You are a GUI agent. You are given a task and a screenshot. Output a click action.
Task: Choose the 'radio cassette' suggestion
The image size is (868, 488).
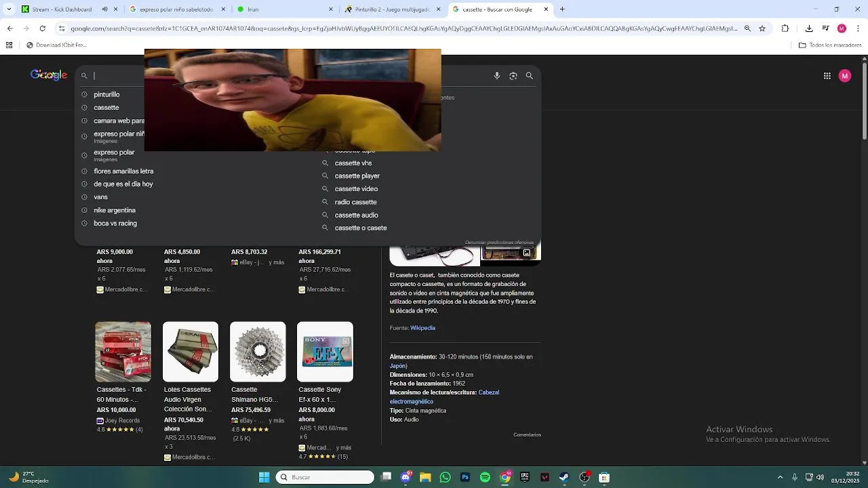pyautogui.click(x=355, y=202)
